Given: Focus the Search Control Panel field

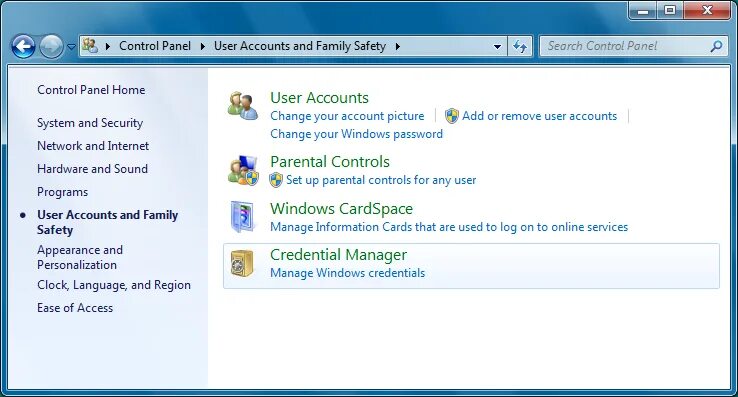Looking at the screenshot, I should (627, 46).
